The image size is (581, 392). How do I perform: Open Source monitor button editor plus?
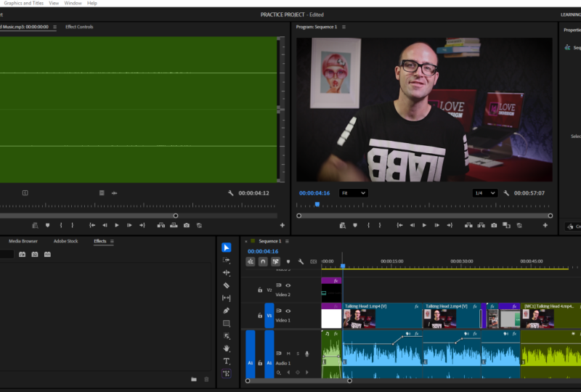click(283, 225)
